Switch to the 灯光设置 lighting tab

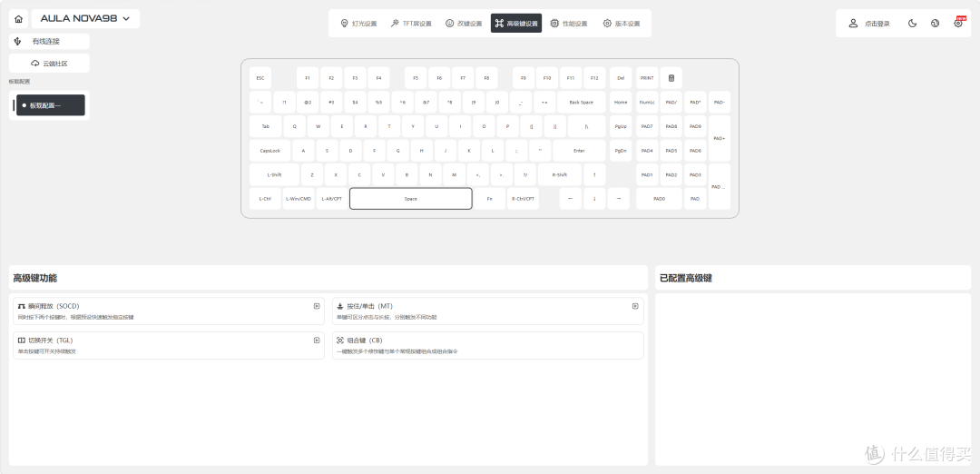(x=358, y=23)
